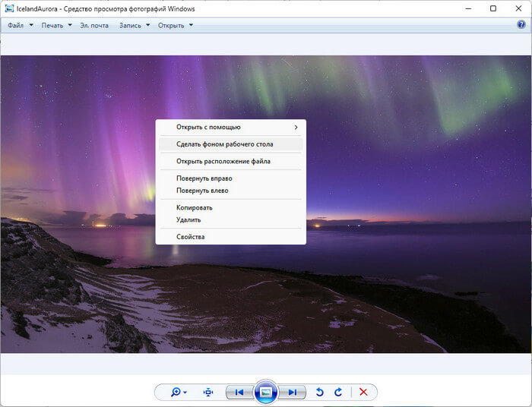532x407 pixels.
Task: Choose Открыть расположение файла from context menu
Action: click(x=223, y=161)
